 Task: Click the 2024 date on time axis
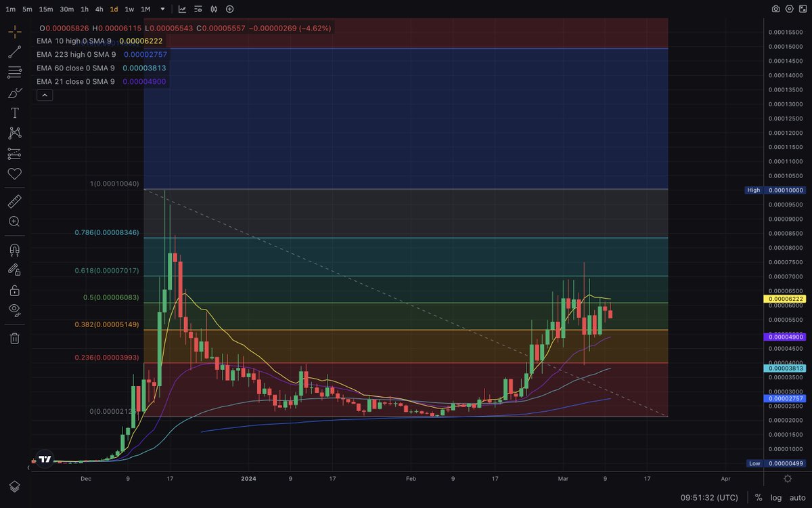pyautogui.click(x=248, y=478)
